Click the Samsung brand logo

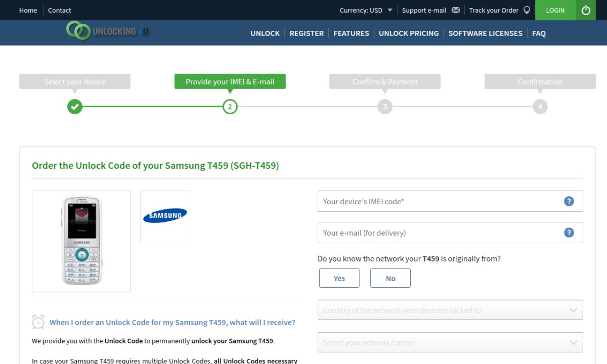click(x=165, y=217)
